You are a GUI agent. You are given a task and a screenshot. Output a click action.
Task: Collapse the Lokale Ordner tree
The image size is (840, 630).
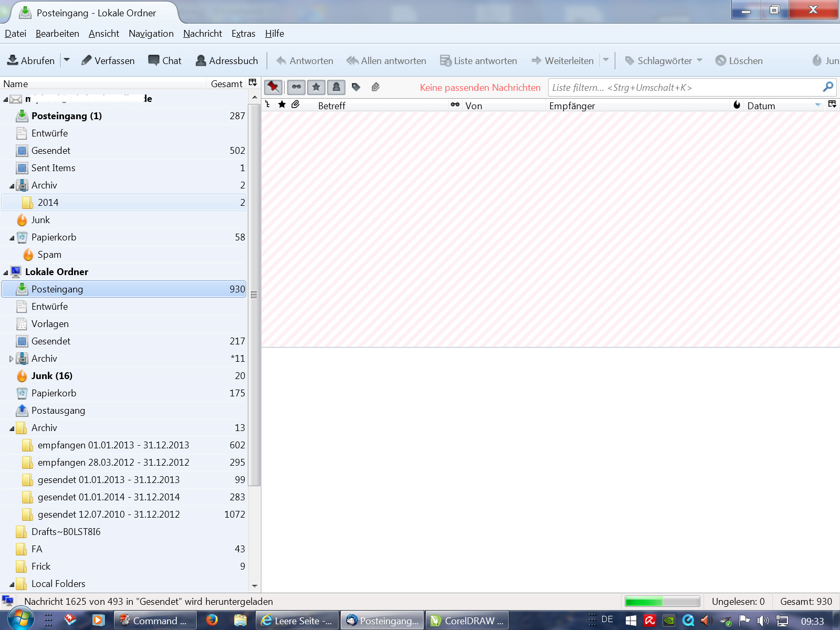click(6, 272)
